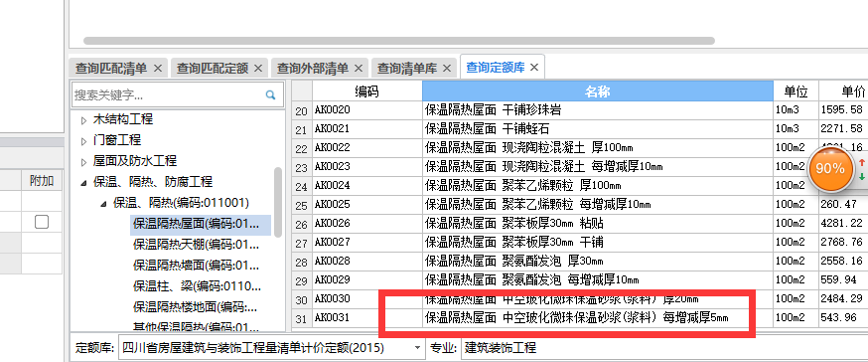Click the 附加 column header

(42, 181)
